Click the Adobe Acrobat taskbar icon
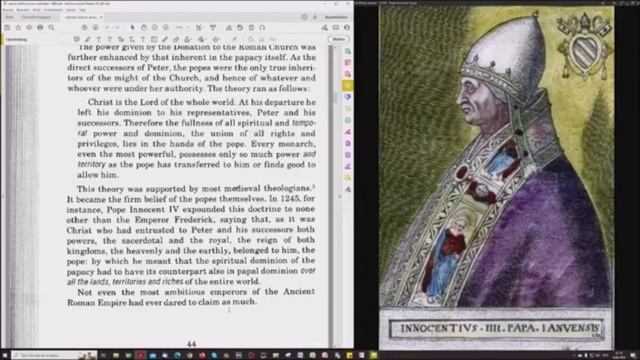The image size is (640, 360). click(141, 356)
